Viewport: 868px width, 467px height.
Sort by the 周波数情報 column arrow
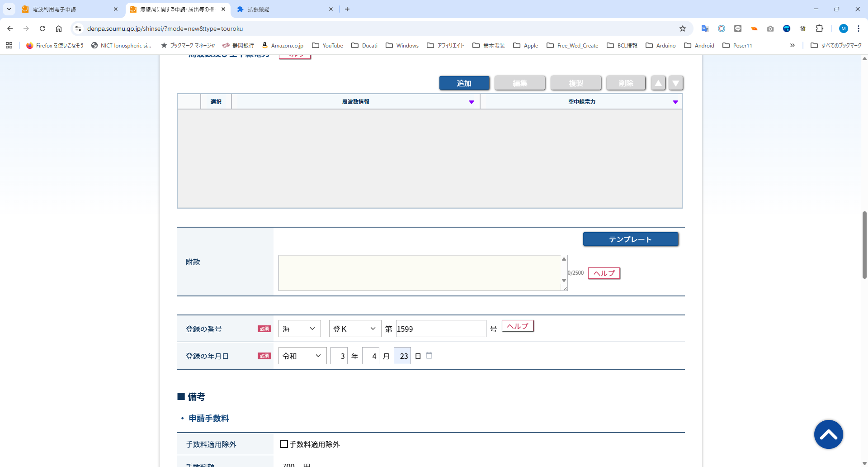click(471, 102)
